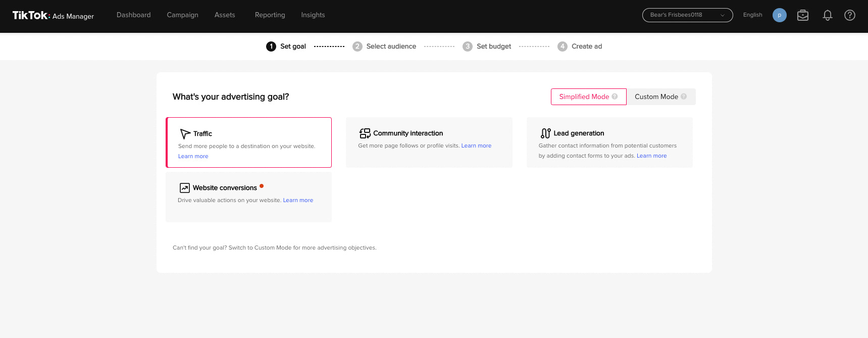Select Simplified Mode

tap(584, 96)
